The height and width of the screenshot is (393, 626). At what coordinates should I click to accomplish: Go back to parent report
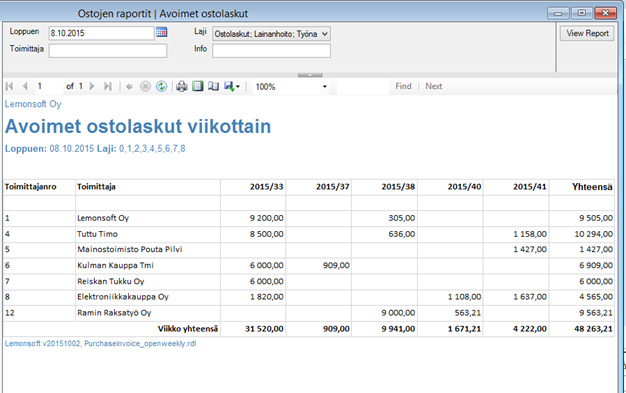(x=129, y=87)
